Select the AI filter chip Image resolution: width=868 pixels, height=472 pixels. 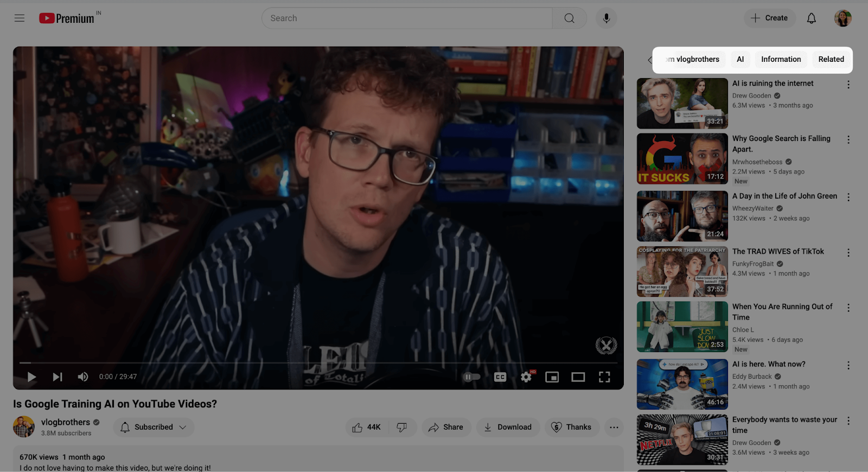pos(740,59)
